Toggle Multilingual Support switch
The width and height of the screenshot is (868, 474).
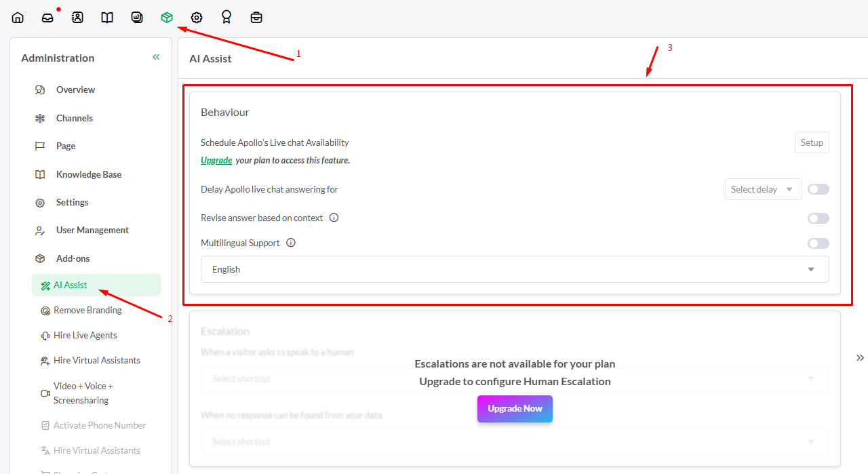click(818, 243)
